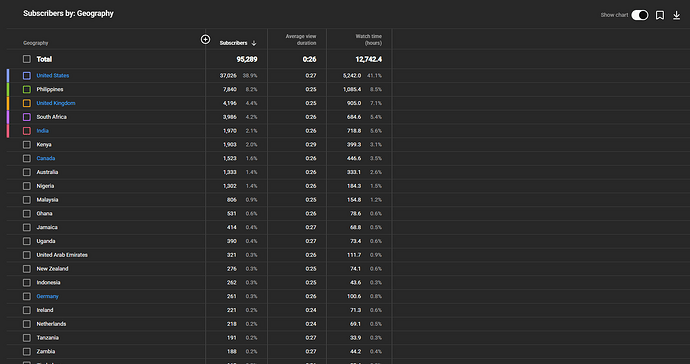Click the Malaysia row name
Screen dimensions: 690x364
pos(47,200)
